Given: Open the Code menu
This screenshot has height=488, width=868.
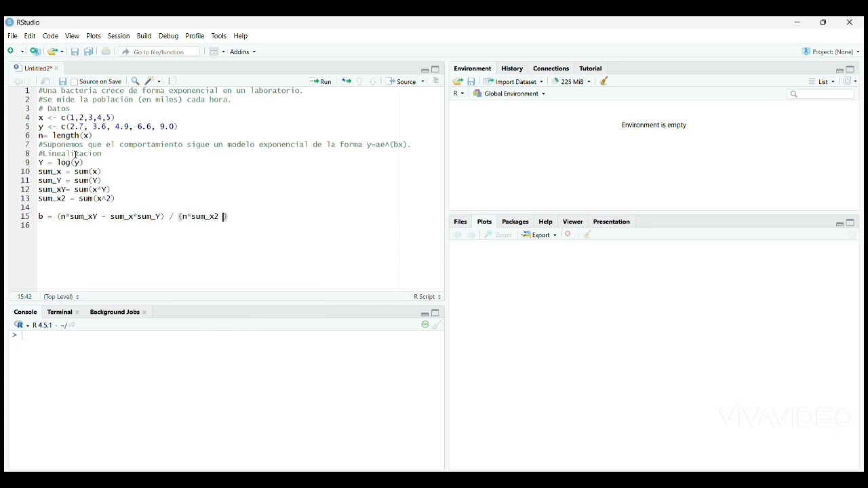Looking at the screenshot, I should click(51, 36).
